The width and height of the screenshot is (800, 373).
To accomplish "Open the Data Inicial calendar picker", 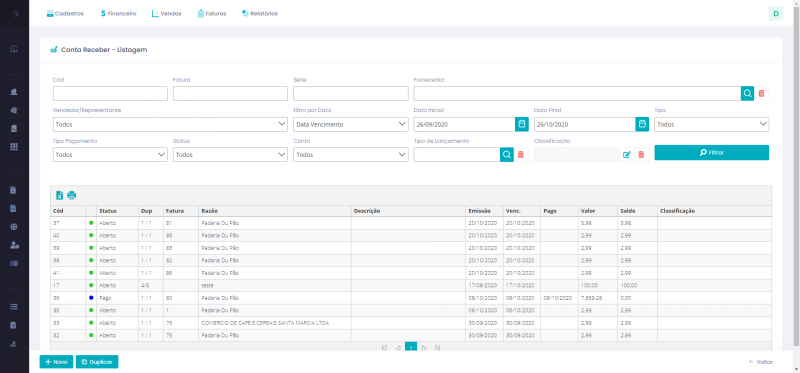I will [x=521, y=124].
